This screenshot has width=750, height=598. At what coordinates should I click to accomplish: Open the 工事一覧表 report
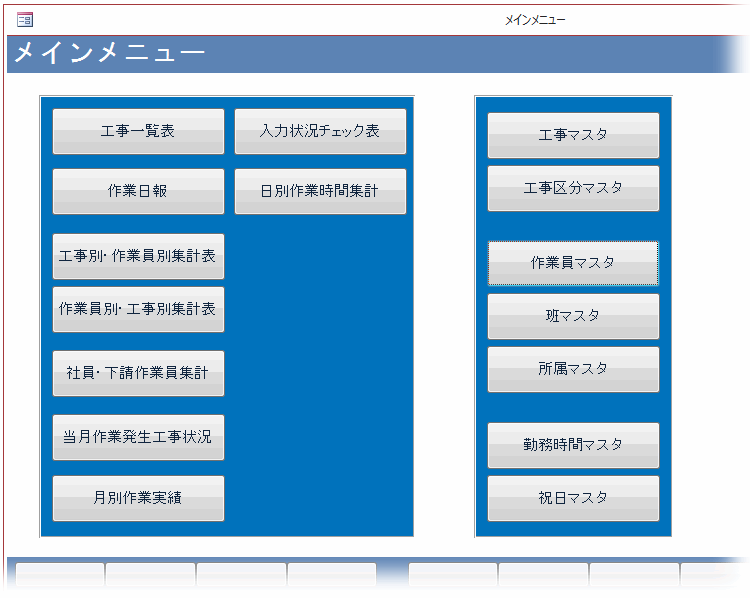(138, 131)
